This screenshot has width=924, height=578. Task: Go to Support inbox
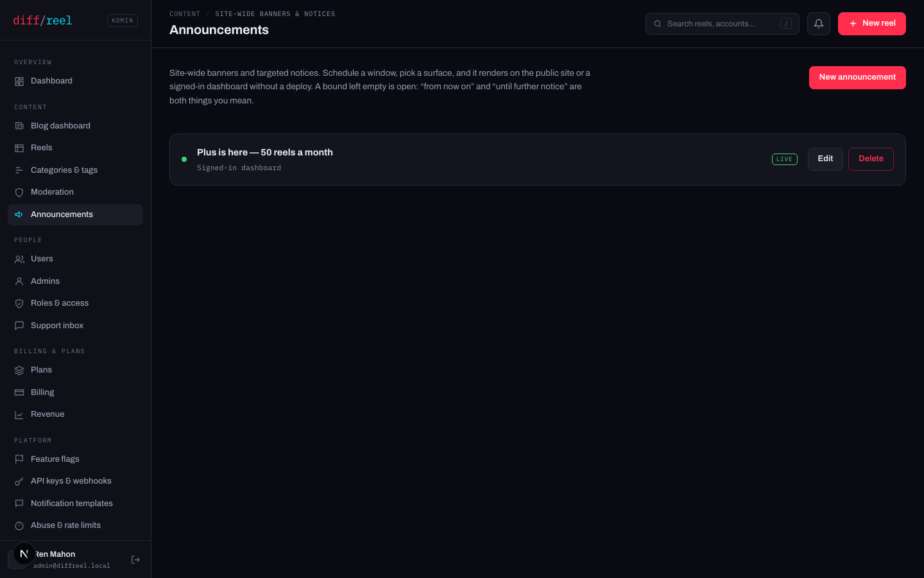(x=75, y=326)
